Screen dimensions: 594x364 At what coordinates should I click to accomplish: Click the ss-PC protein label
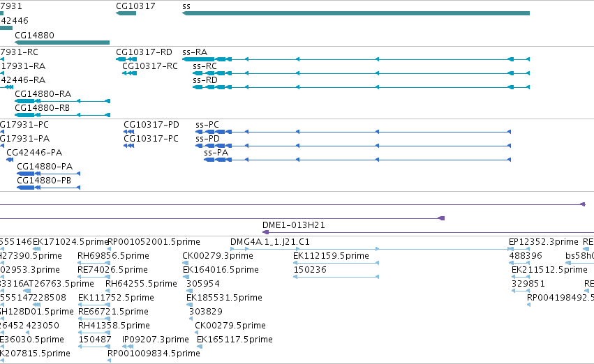207,125
